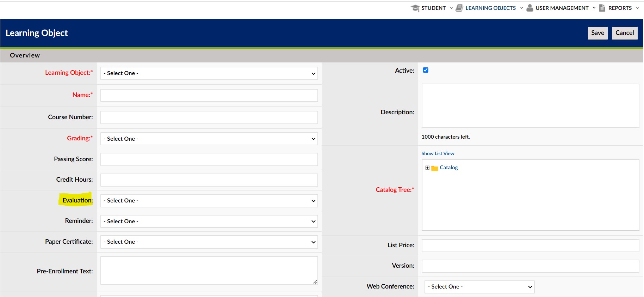644x297 pixels.
Task: Open the STUDENT menu
Action: 433,8
